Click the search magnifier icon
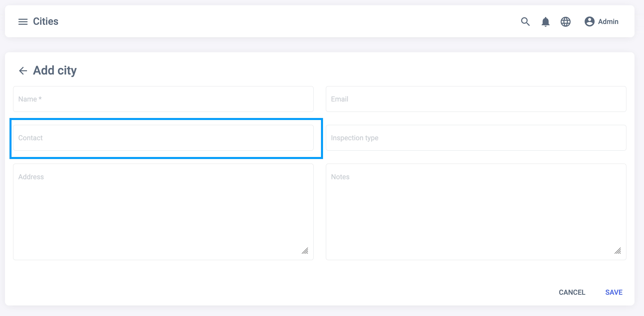Screen dimensions: 644x316 [x=525, y=22]
